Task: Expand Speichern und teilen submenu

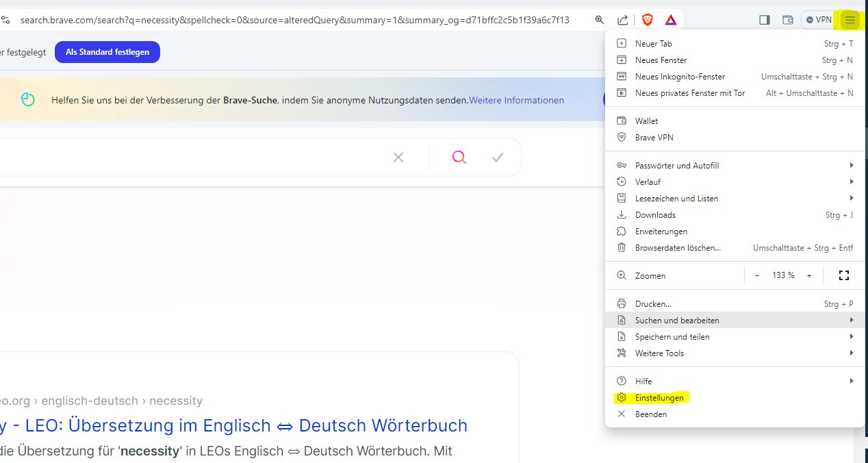Action: 735,337
